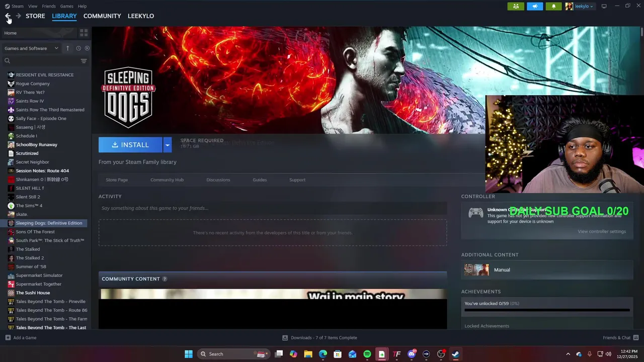Open the Community Hub link
Viewport: 644px width, 362px height.
(167, 179)
